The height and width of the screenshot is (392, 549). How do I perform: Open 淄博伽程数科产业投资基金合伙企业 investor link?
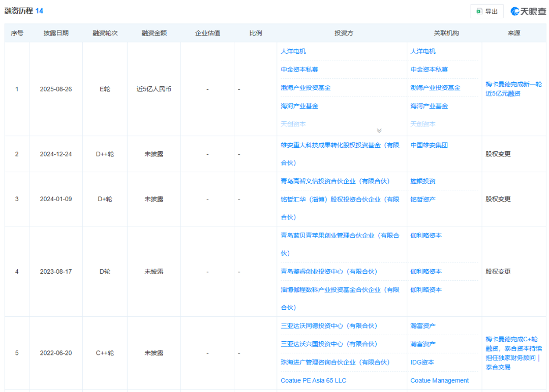click(340, 298)
